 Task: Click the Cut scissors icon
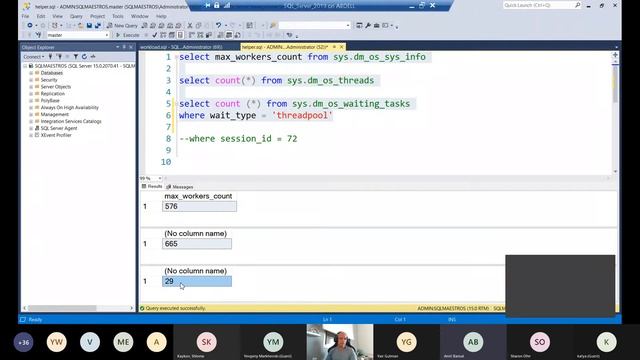coord(190,25)
